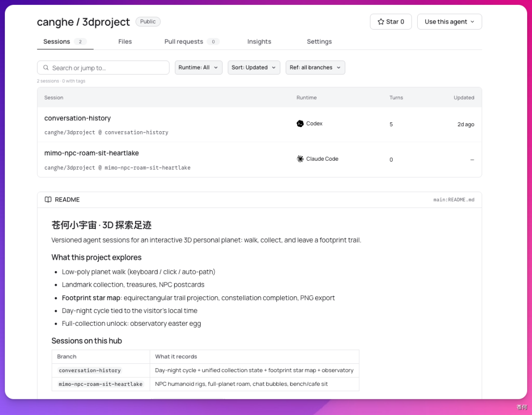Image resolution: width=532 pixels, height=415 pixels.
Task: Click the Sessions count badge
Action: [x=80, y=41]
